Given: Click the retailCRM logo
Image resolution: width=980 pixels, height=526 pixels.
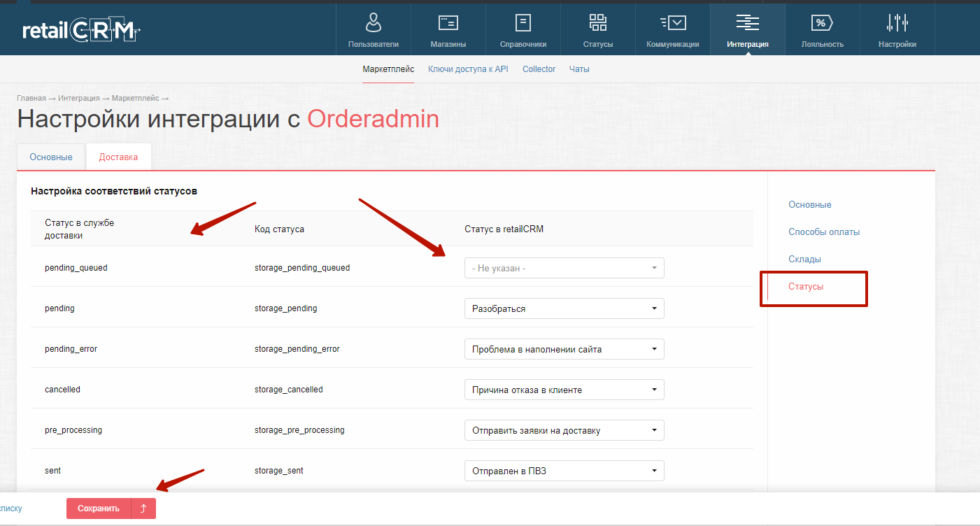Looking at the screenshot, I should pyautogui.click(x=82, y=30).
